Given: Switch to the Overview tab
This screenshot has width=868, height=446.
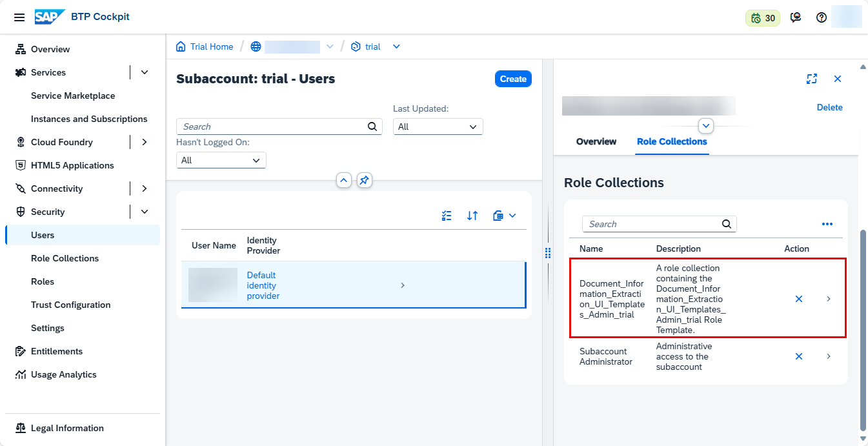Looking at the screenshot, I should click(596, 141).
